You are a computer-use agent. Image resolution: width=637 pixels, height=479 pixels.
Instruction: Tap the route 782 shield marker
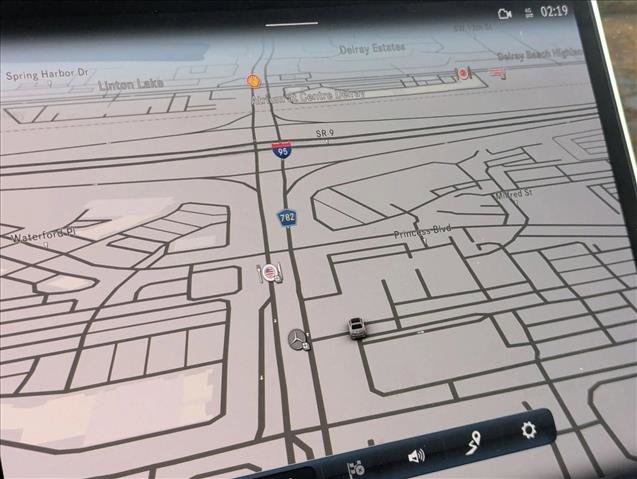287,217
